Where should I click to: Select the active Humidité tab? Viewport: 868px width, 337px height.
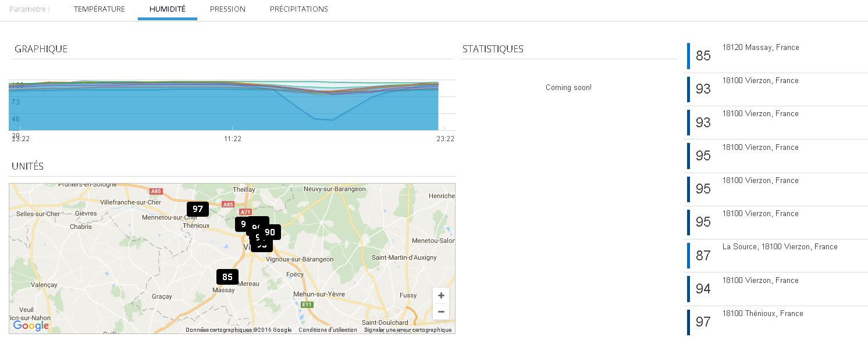click(168, 9)
